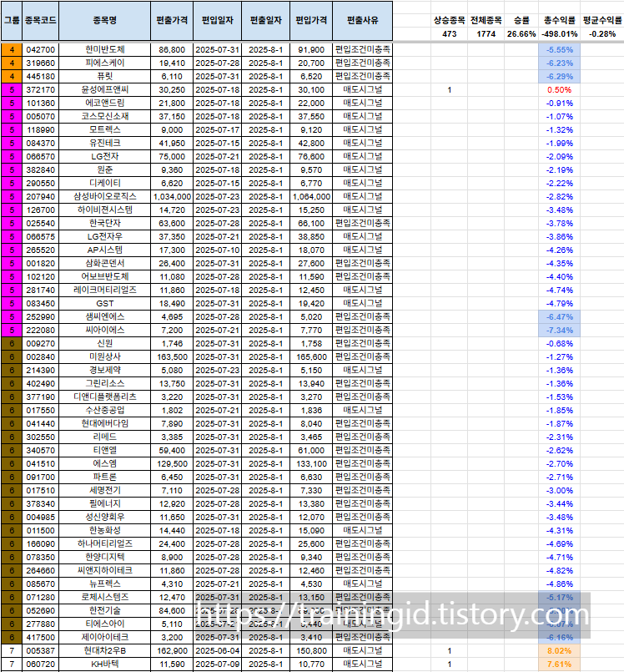Select the stock name 한국단자
The width and height of the screenshot is (624, 672).
click(x=104, y=223)
